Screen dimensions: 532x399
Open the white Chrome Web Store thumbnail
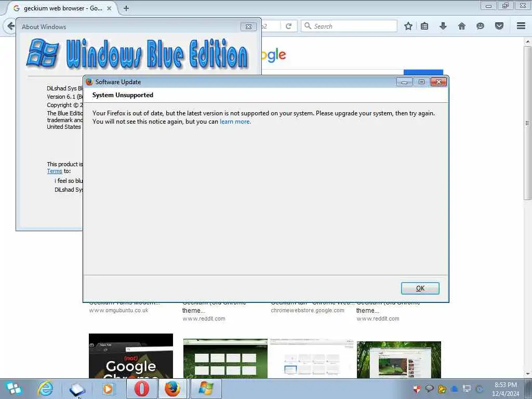tap(312, 358)
